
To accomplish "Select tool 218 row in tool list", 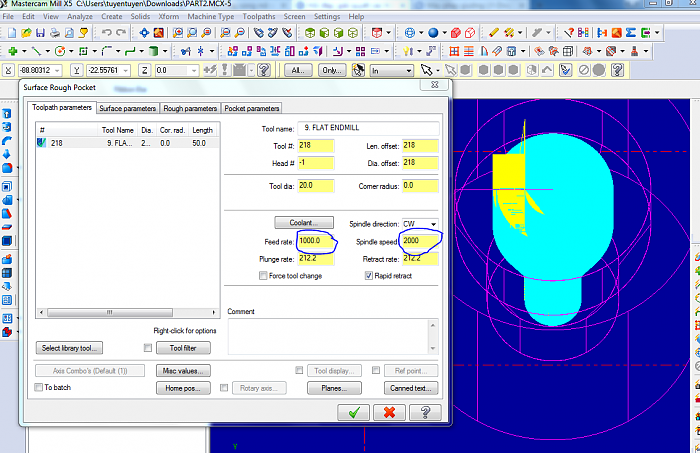I will click(127, 143).
